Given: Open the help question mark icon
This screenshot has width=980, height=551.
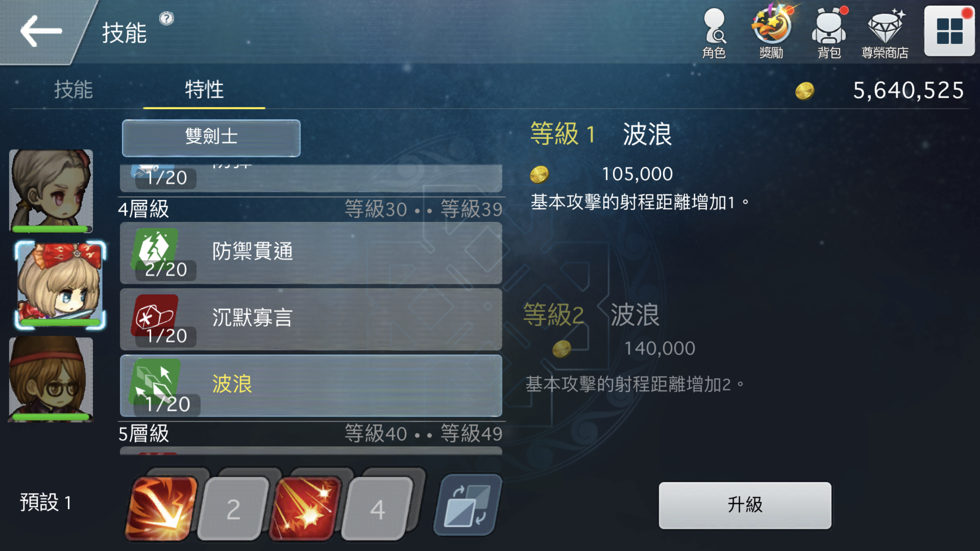Looking at the screenshot, I should [x=166, y=19].
